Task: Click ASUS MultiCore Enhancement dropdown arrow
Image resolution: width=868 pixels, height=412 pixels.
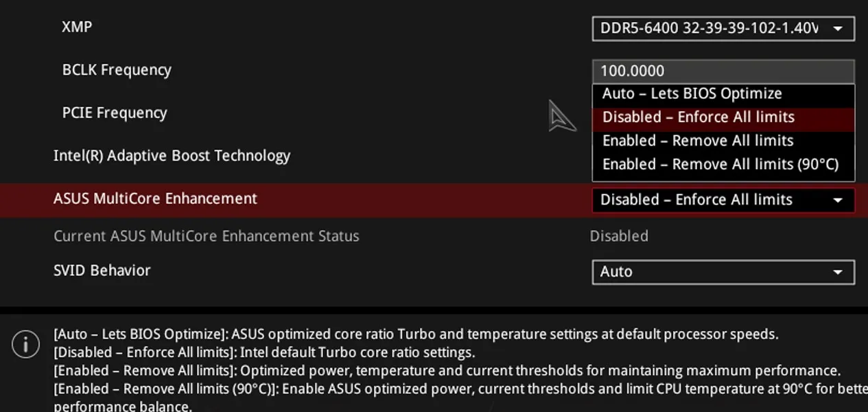Action: tap(838, 201)
